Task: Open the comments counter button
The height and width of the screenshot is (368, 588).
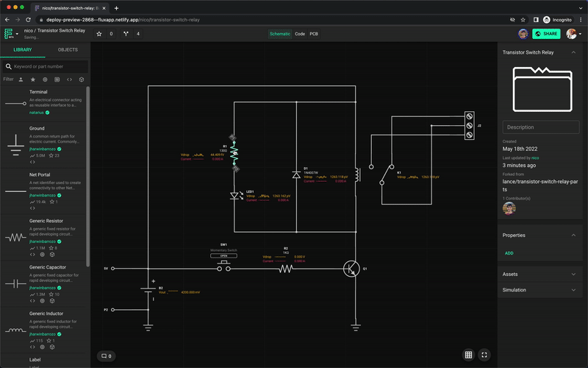Action: click(107, 356)
